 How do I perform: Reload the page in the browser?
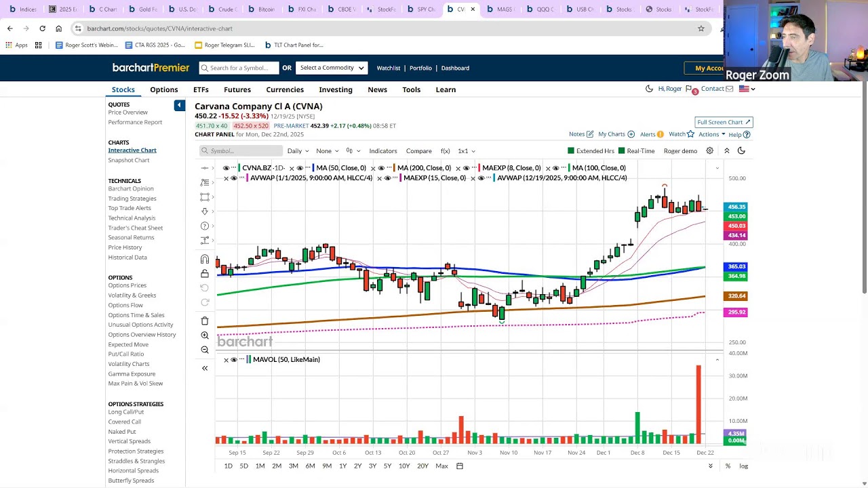coord(42,28)
